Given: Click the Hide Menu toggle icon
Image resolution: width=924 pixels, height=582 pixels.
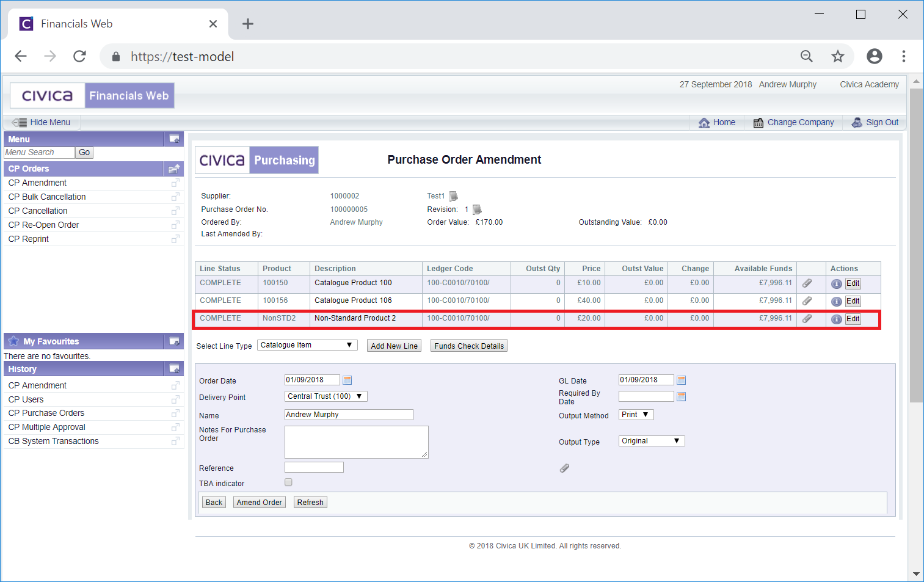Looking at the screenshot, I should [19, 122].
